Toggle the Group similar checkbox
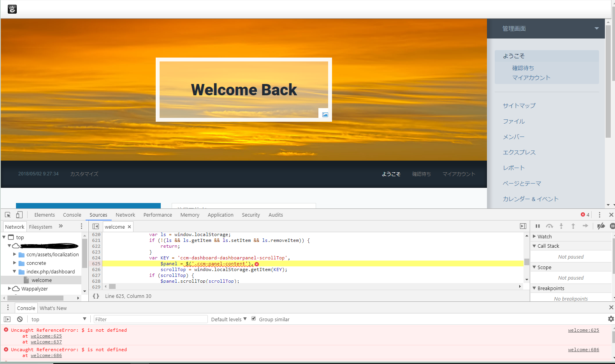 (x=254, y=318)
